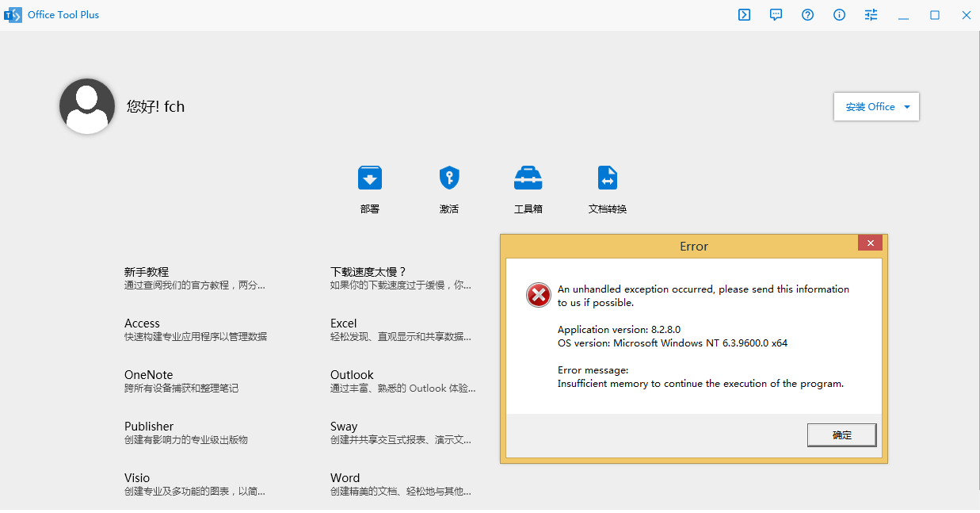Open the 文档转换 (Document Conversion) tool
Viewport: 980px width, 513px height.
(607, 188)
